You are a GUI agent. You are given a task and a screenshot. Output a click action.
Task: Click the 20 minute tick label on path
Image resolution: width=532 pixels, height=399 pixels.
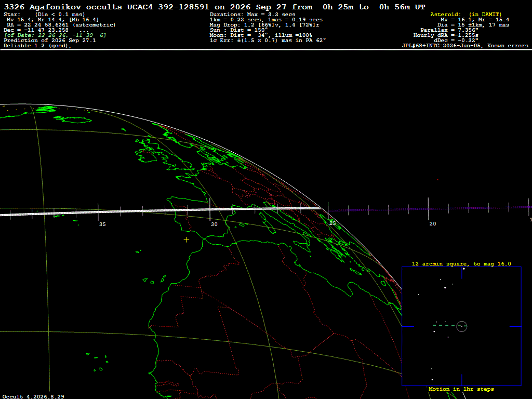click(x=433, y=223)
